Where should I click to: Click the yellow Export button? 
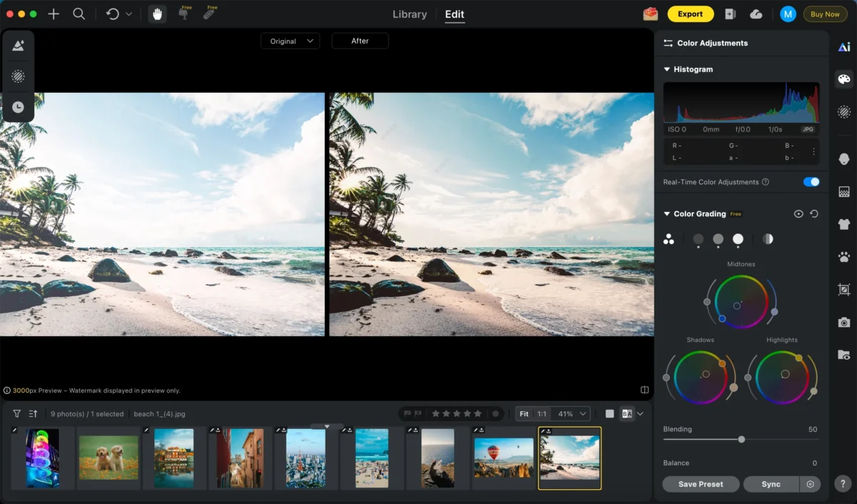[690, 14]
